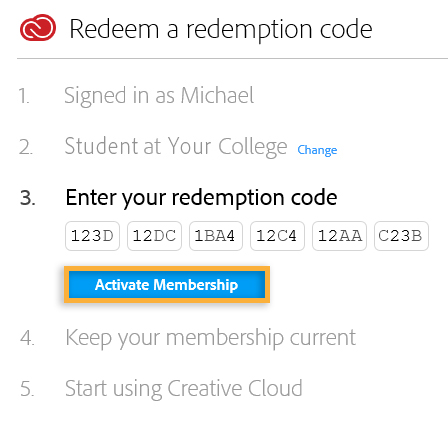
Task: Select the Start using Creative Cloud step
Action: (x=184, y=389)
